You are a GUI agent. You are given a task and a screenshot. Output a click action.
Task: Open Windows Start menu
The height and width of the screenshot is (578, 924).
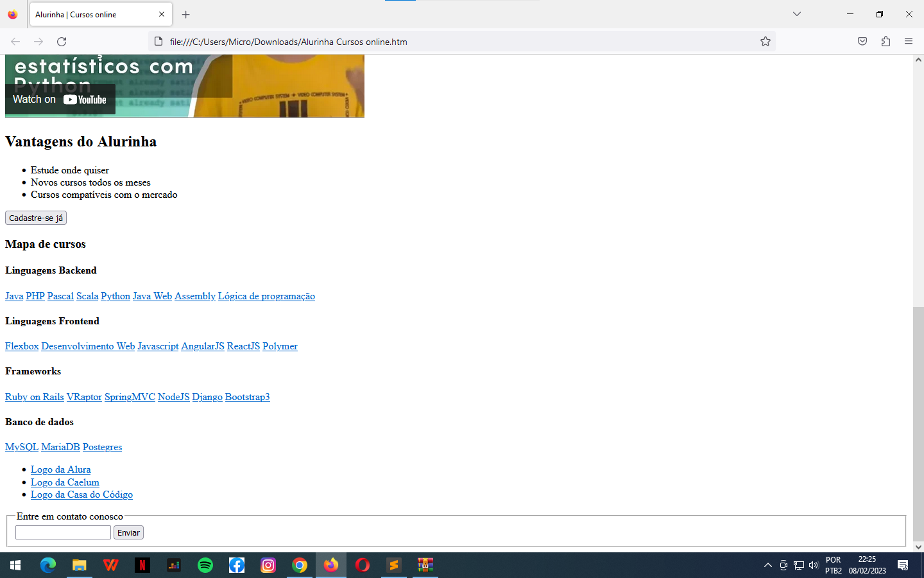tap(15, 565)
